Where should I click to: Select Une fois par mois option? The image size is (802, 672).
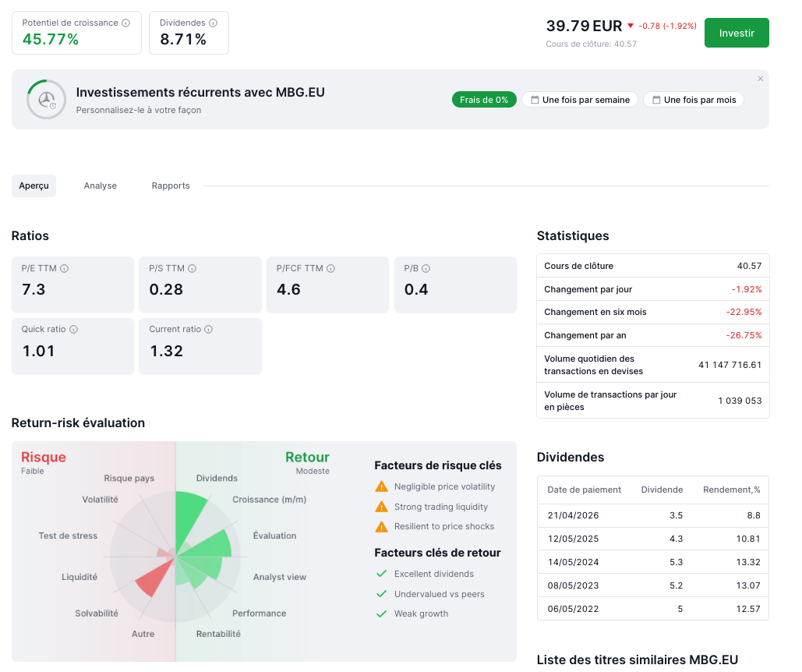[x=694, y=100]
